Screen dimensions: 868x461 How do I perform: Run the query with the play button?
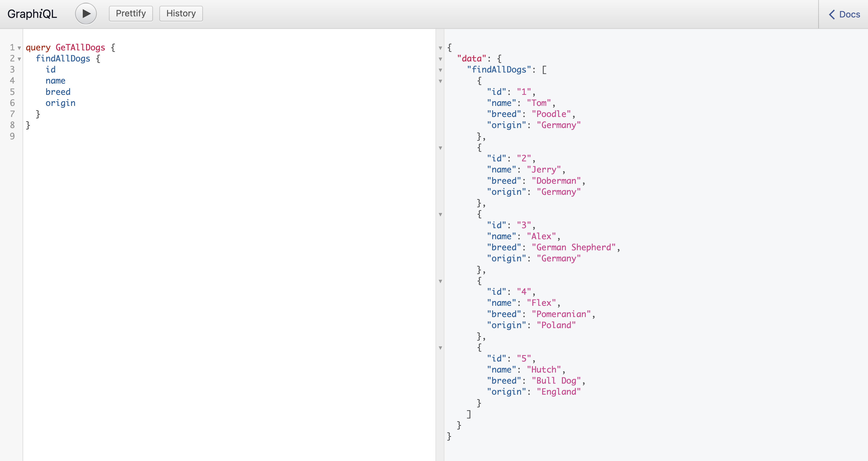tap(86, 14)
